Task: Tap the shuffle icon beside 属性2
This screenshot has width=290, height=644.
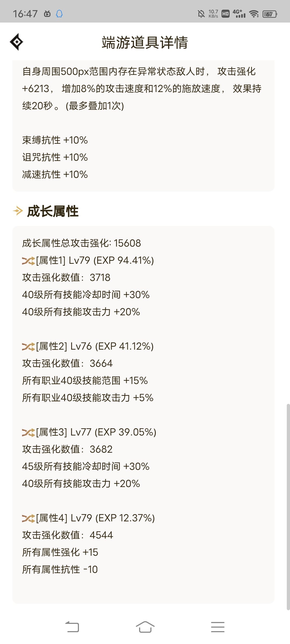Action: (x=28, y=346)
